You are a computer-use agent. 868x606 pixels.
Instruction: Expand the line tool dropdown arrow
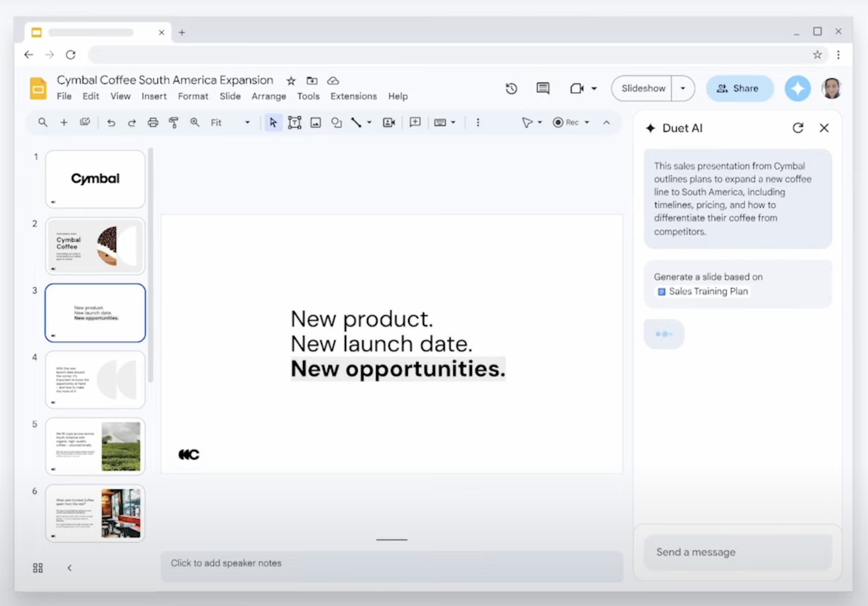369,123
